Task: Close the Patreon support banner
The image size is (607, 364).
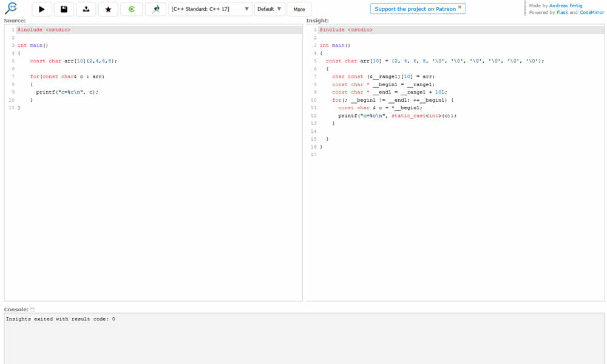Action: click(459, 7)
